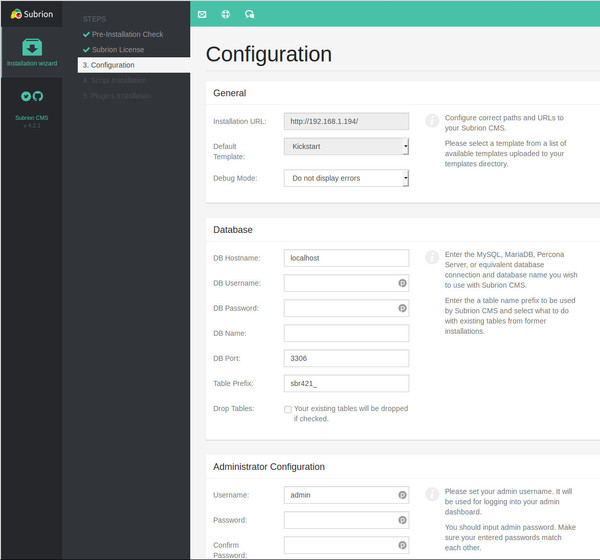Focus the DB Hostname field
Image resolution: width=600 pixels, height=560 pixels.
coord(346,258)
